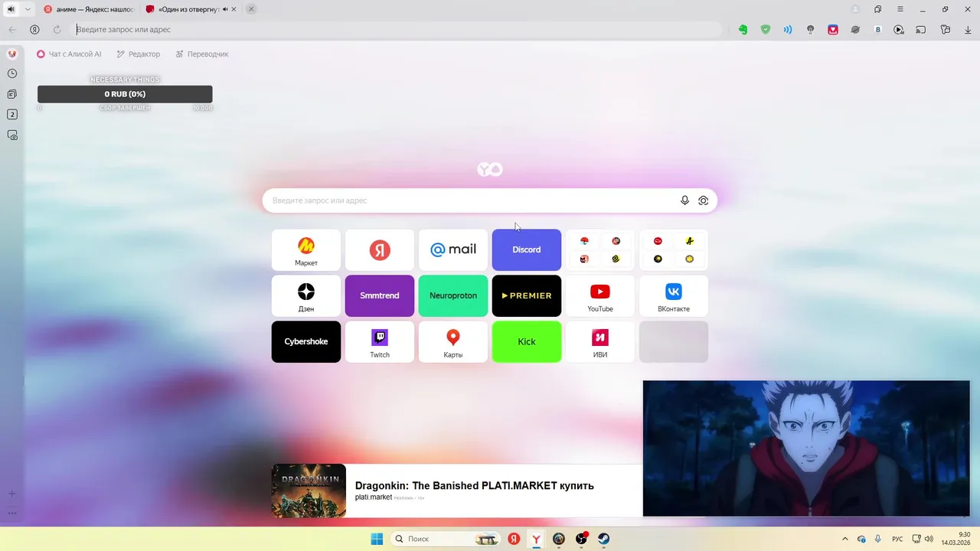Open the Cybershoke tile
This screenshot has width=980, height=551.
[x=306, y=342]
